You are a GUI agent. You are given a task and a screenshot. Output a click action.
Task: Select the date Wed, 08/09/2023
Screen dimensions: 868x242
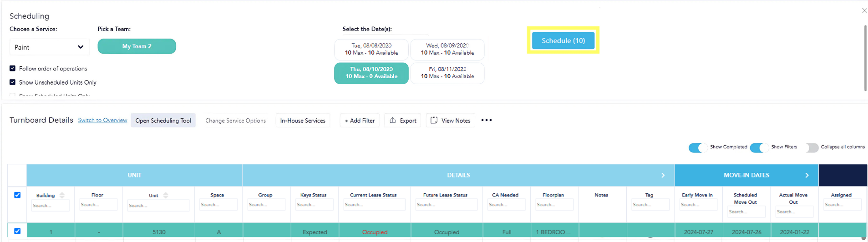tap(447, 49)
